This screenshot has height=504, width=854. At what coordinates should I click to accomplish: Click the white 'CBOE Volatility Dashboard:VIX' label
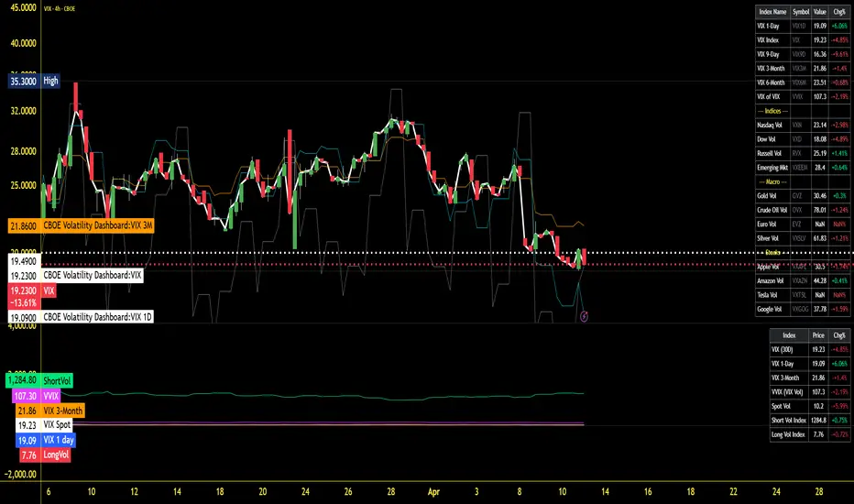tap(92, 275)
